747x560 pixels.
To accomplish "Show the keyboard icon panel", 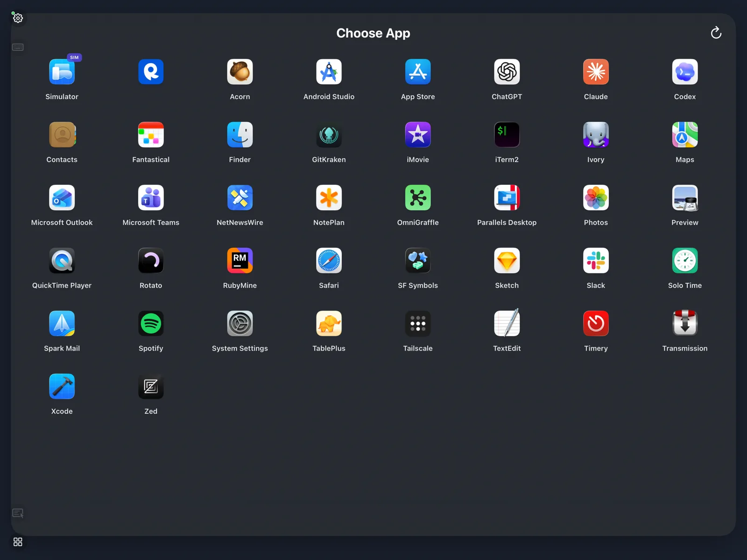I will coord(18,47).
